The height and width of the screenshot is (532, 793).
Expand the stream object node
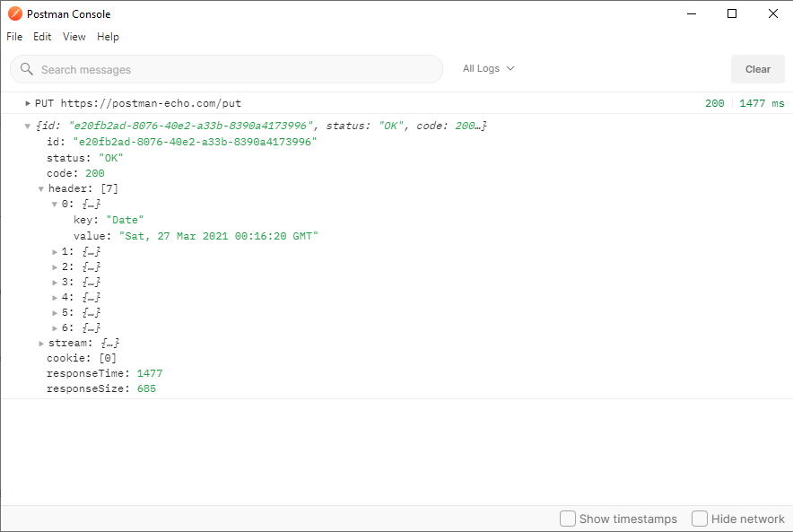(x=40, y=343)
